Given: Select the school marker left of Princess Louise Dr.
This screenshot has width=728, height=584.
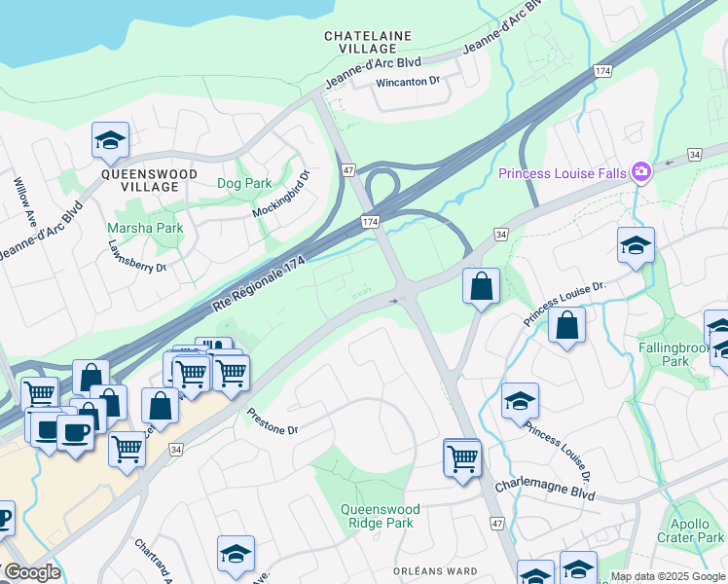Looking at the screenshot, I should pyautogui.click(x=520, y=402).
